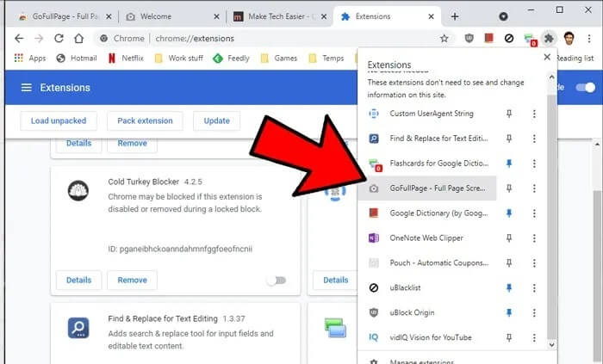Open the home page

(79, 39)
